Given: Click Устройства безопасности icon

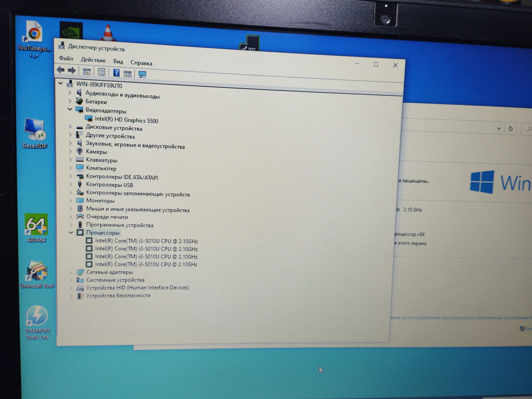Looking at the screenshot, I should coord(80,296).
